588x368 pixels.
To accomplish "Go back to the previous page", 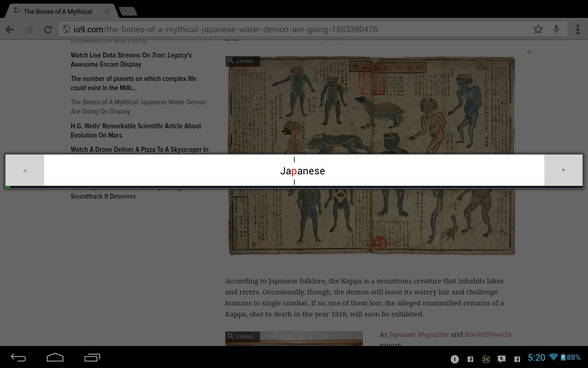I will point(9,29).
